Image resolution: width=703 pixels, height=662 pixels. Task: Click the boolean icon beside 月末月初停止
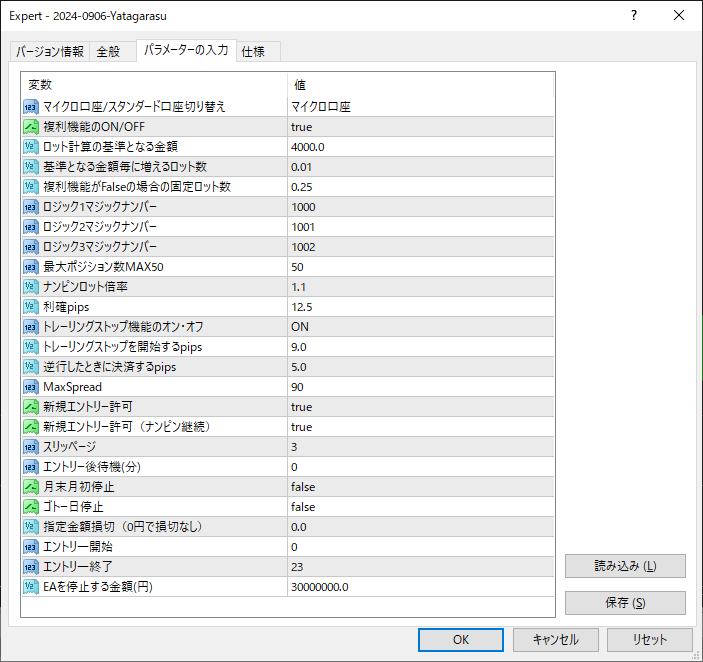(x=31, y=487)
